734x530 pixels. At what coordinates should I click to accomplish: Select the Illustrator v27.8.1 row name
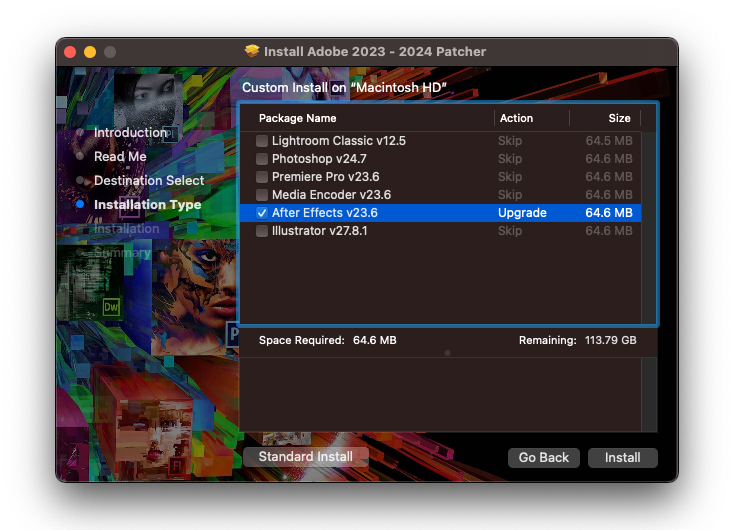320,231
